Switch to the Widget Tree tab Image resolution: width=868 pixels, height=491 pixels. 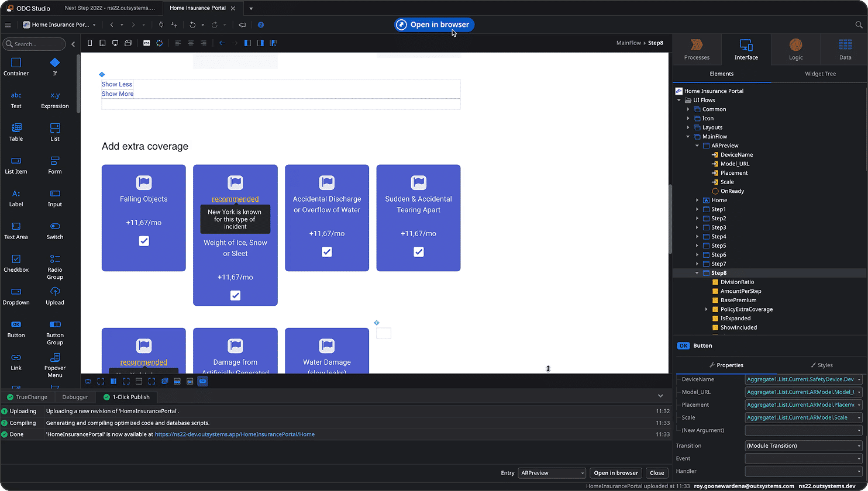[x=820, y=74]
